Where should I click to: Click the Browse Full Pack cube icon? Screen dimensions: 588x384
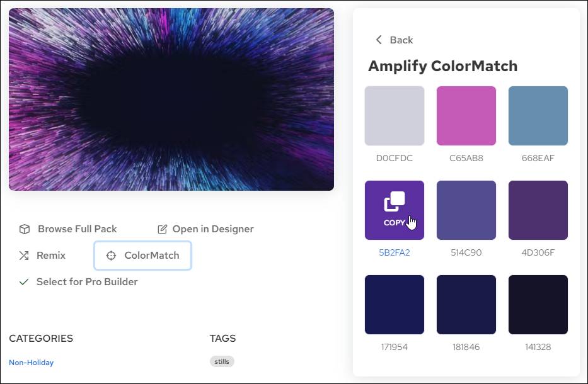(x=24, y=229)
